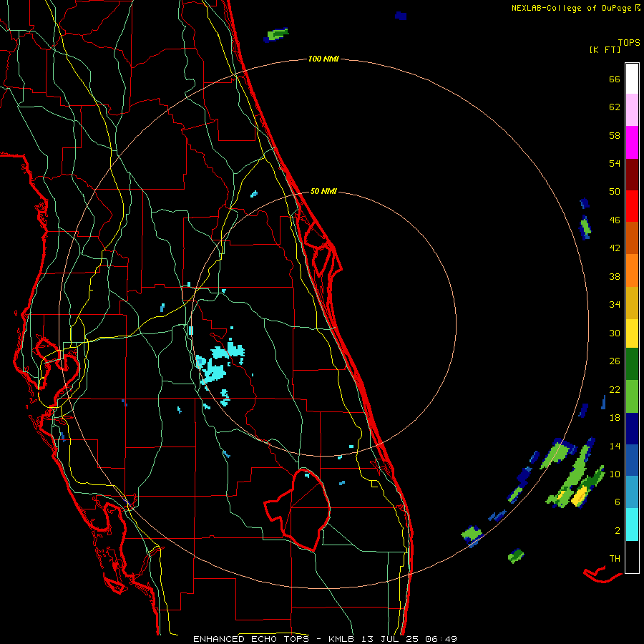Click the legend value '58'
This screenshot has height=644, width=644.
coord(615,135)
